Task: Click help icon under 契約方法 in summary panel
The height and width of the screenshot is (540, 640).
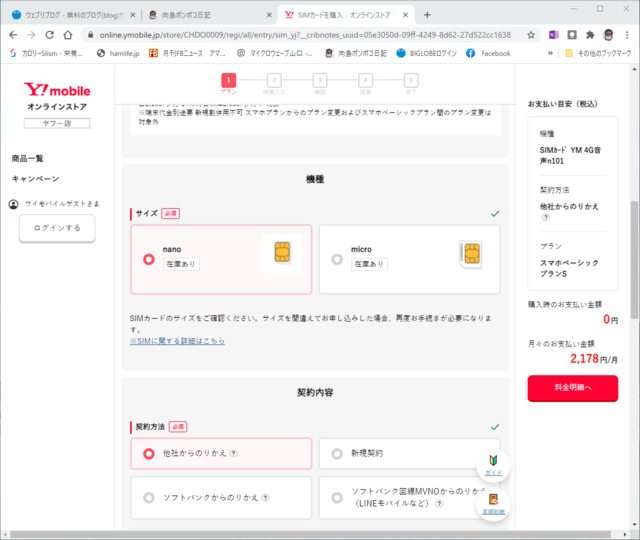Action: click(546, 218)
